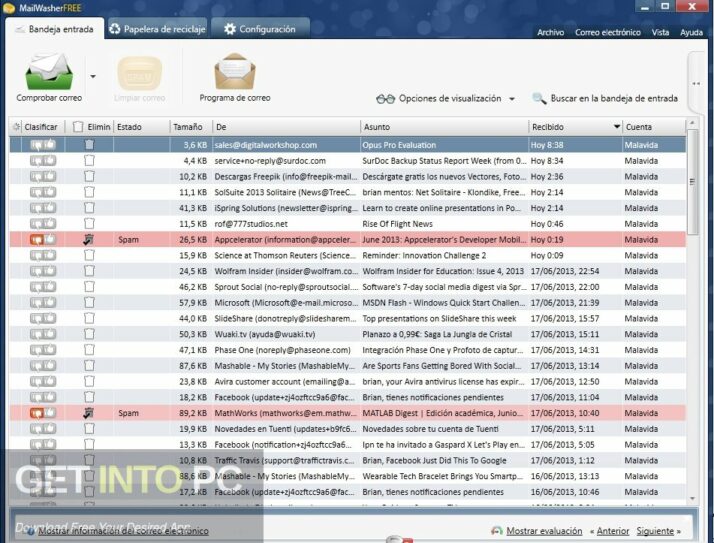Screen dimensions: 714x543
Task: Click red thumbs-down icon on Appcelerator row
Action: point(36,240)
